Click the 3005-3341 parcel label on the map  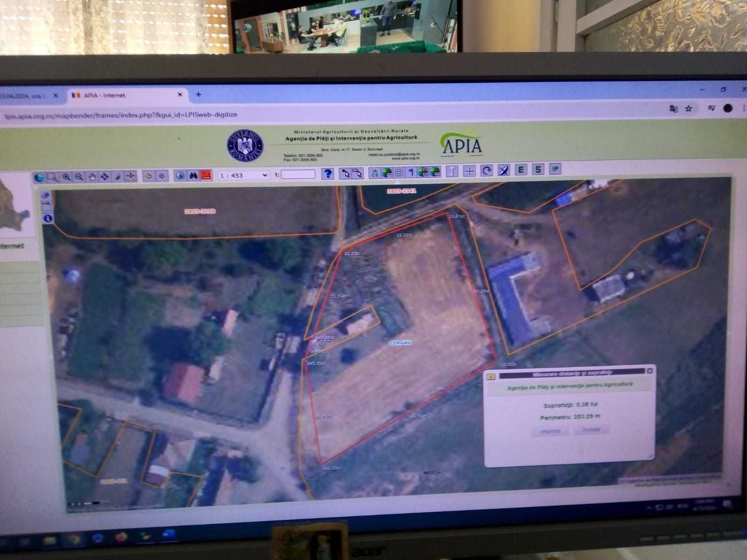pyautogui.click(x=401, y=191)
